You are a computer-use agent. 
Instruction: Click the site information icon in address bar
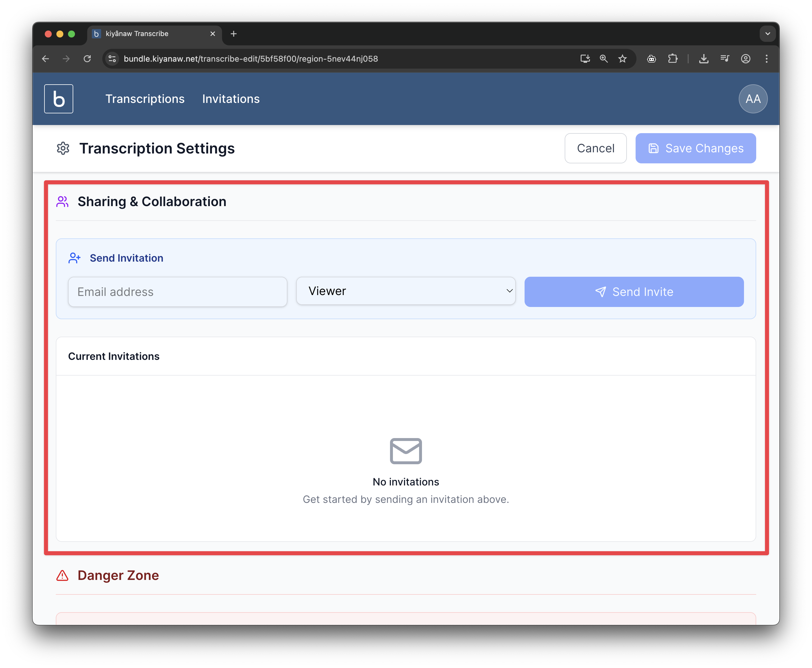(x=112, y=59)
